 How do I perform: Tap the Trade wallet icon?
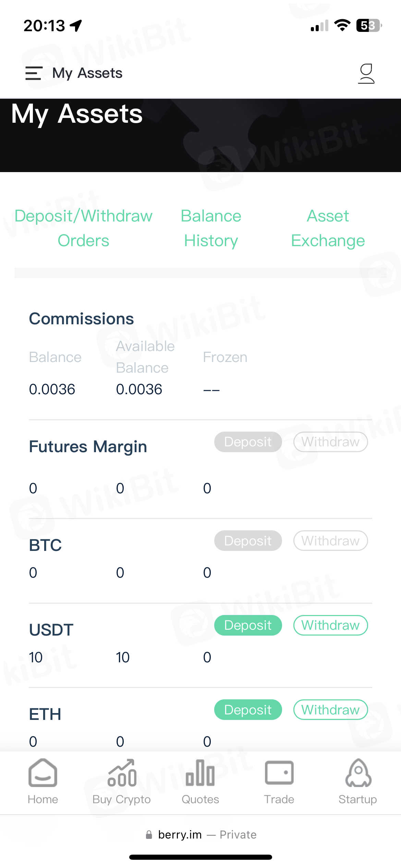279,773
